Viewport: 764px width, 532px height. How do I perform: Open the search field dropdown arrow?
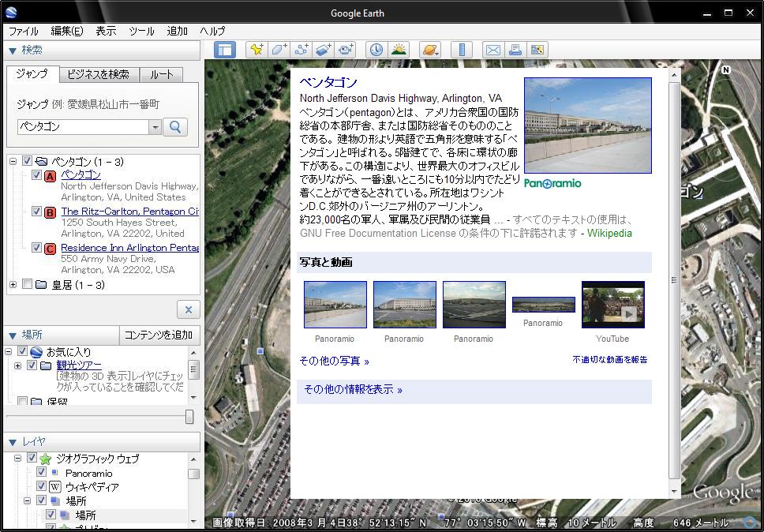(x=155, y=128)
